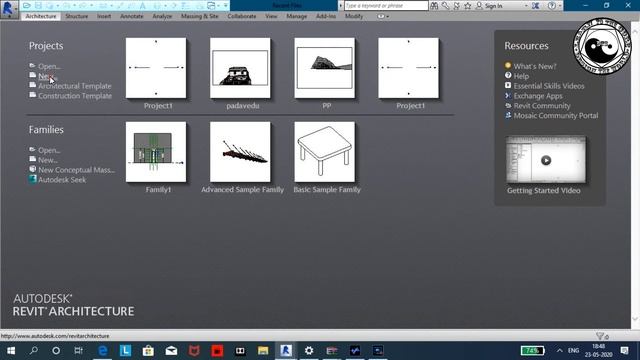Open File Explorer from taskbar
The height and width of the screenshot is (360, 640).
tap(263, 351)
